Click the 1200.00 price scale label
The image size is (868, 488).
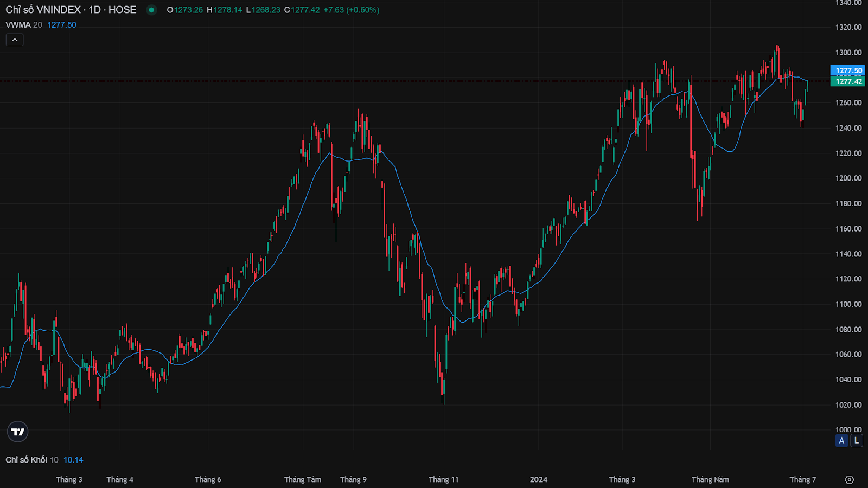(x=848, y=178)
